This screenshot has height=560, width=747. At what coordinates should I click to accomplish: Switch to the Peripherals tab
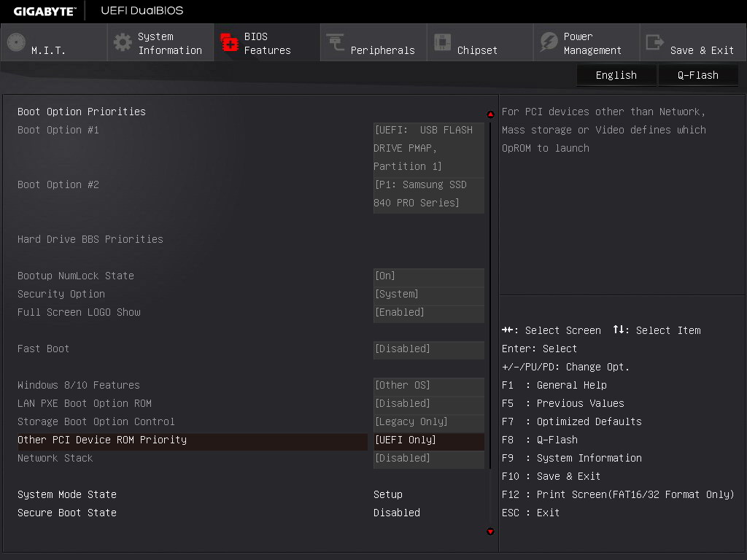(382, 50)
